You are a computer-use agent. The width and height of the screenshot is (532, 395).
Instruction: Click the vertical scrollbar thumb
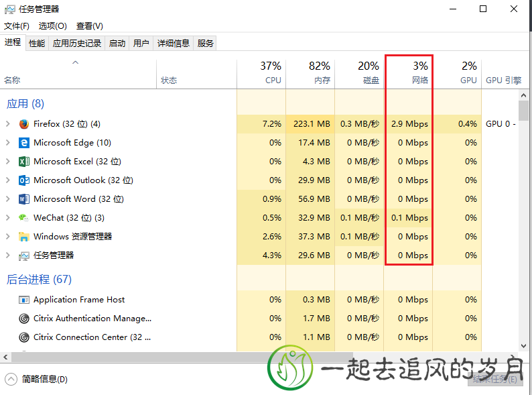[x=523, y=111]
